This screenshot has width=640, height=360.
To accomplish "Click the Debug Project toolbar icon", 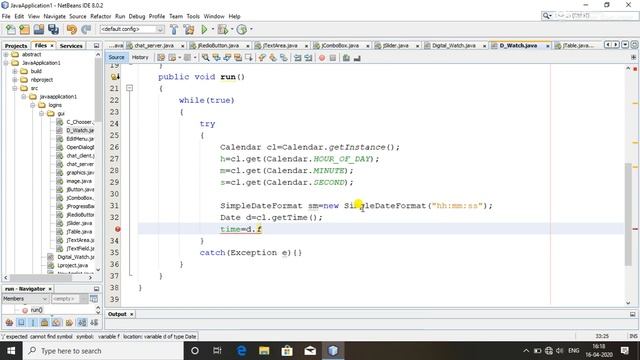I will coord(222,29).
